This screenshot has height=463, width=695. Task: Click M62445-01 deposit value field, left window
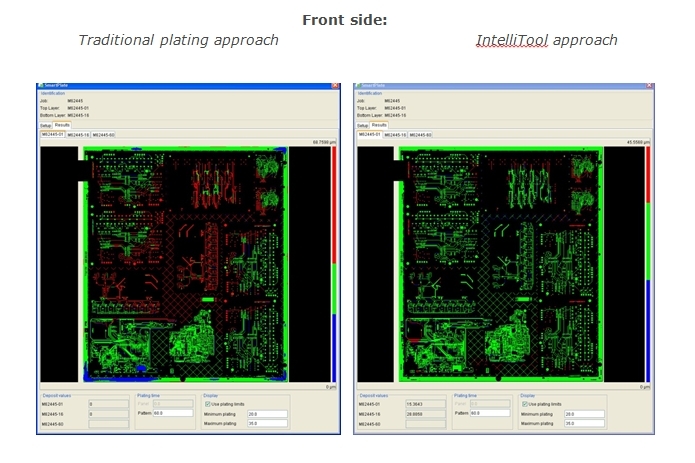(109, 404)
